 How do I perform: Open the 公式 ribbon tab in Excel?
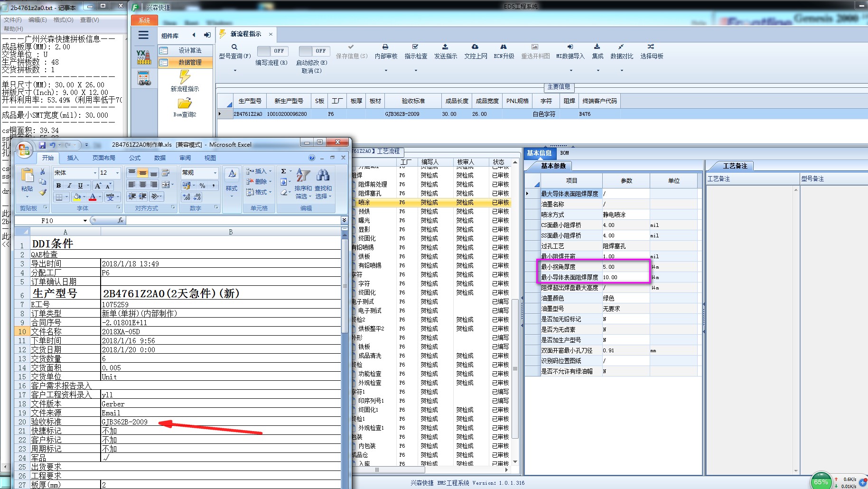tap(135, 158)
